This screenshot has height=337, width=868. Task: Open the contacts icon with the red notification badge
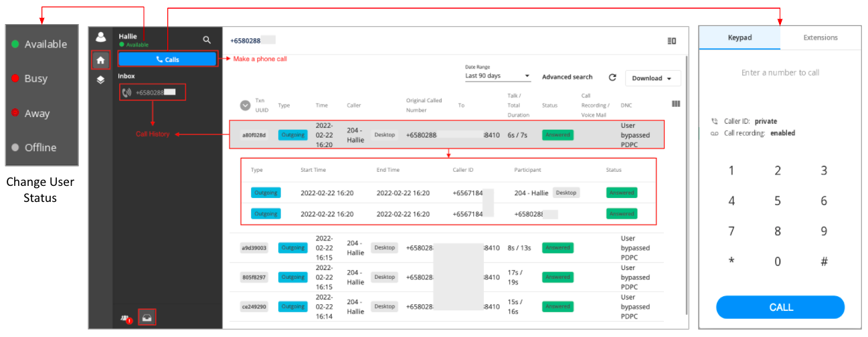pos(125,318)
